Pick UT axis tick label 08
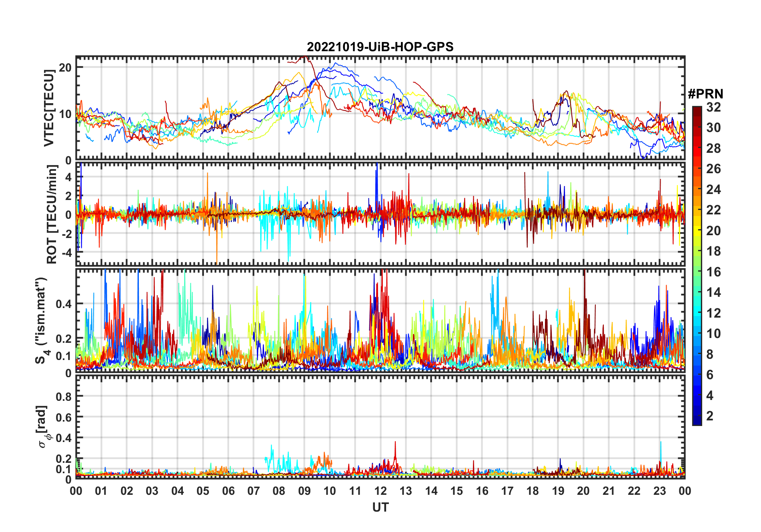The image size is (761, 532). (279, 491)
